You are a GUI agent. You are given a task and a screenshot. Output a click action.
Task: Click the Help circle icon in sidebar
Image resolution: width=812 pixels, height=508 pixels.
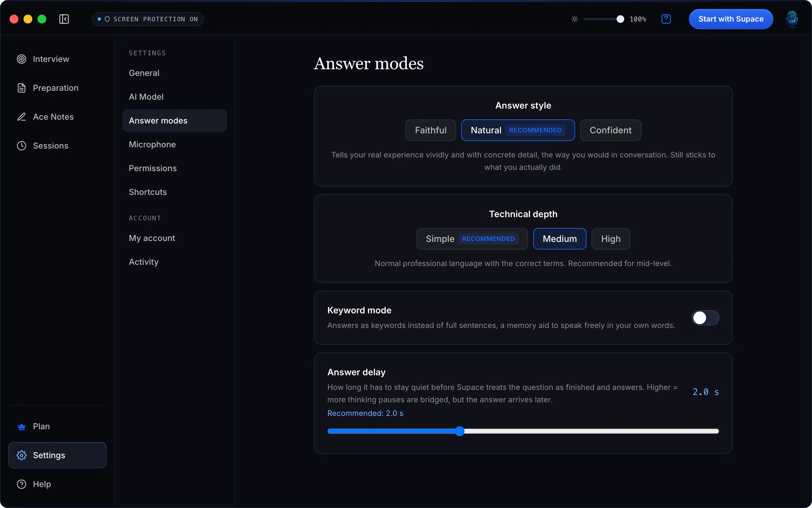(22, 484)
